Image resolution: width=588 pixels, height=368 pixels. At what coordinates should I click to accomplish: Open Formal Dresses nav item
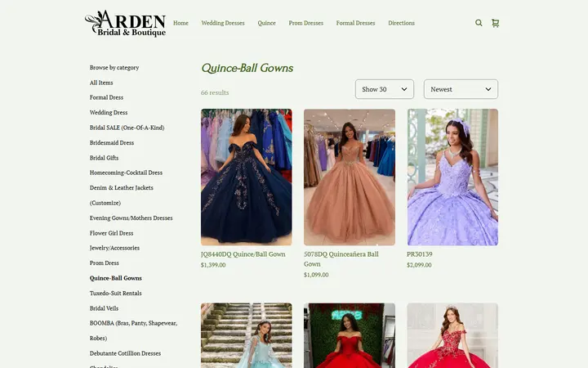pyautogui.click(x=355, y=23)
